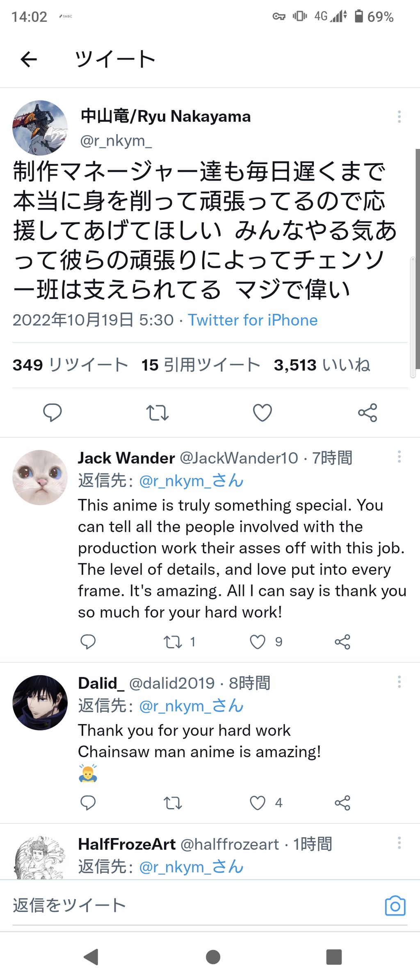This screenshot has width=420, height=980.
Task: Share Dalid_'s reply
Action: 342,803
